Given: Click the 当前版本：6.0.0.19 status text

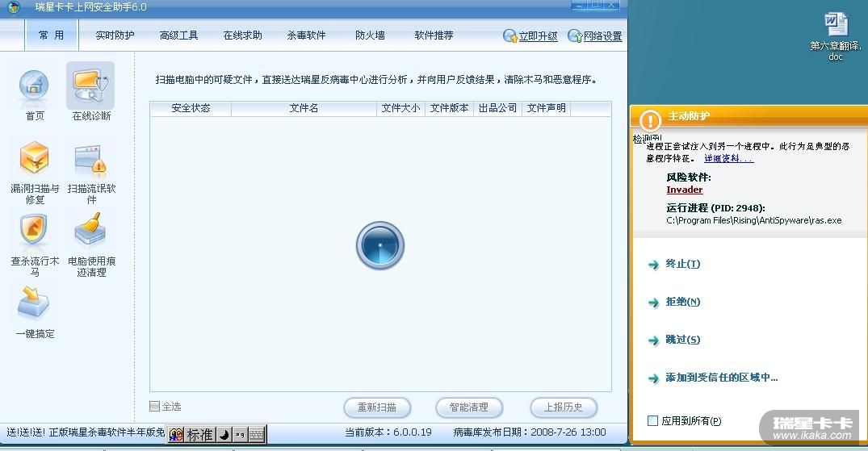Looking at the screenshot, I should pos(388,432).
